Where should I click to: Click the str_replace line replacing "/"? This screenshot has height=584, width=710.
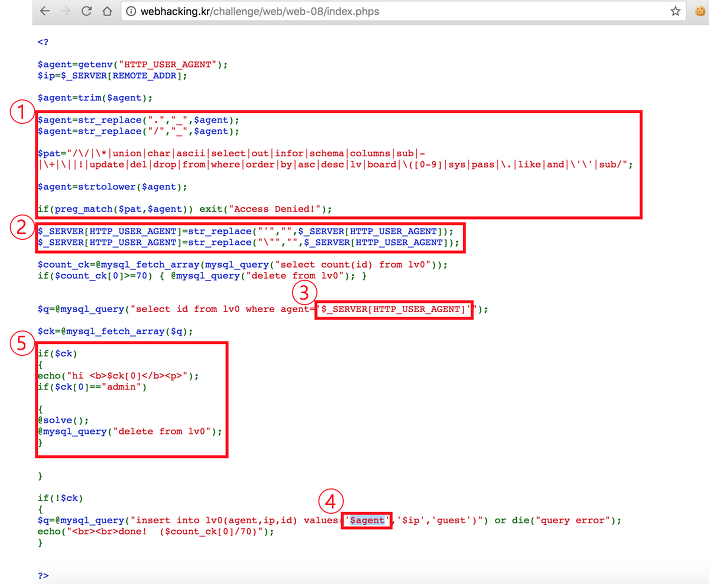coord(138,131)
